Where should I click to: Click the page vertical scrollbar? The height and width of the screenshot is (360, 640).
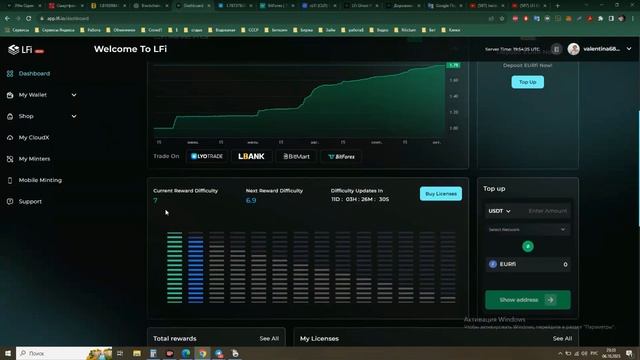click(638, 168)
